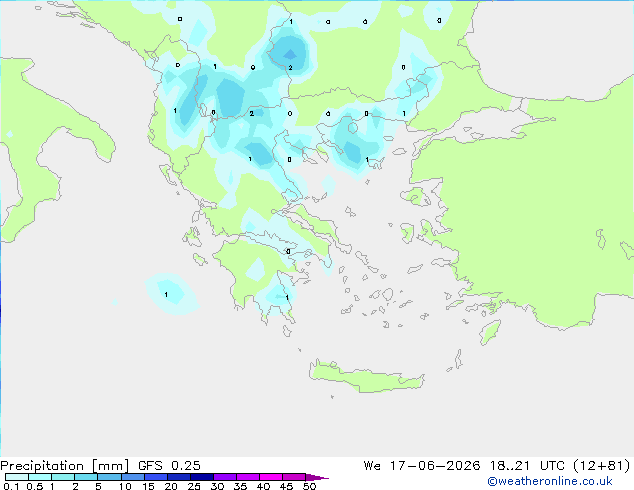Select the legend swatch between 20 and 25
634x490 pixels.
(179, 477)
